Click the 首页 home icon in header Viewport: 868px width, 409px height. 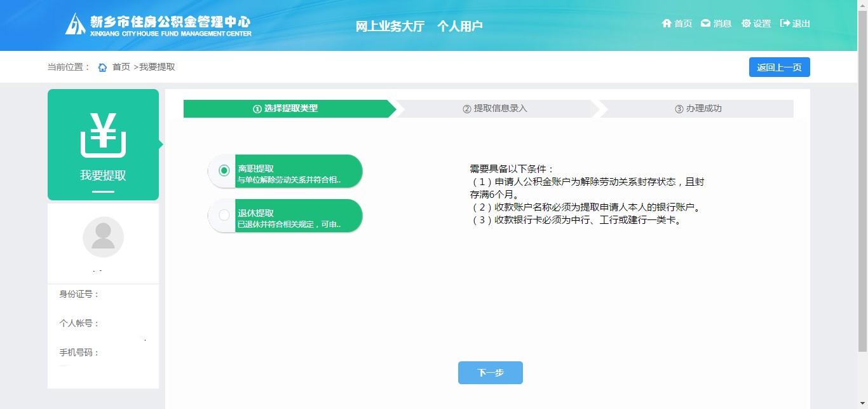667,24
